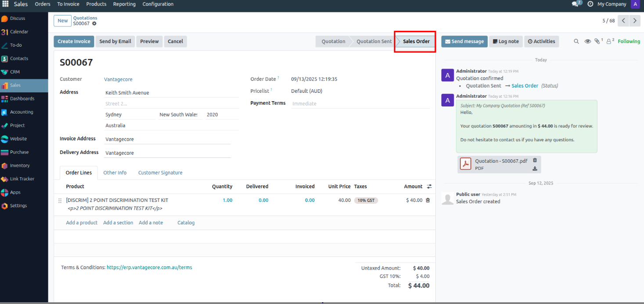The height and width of the screenshot is (304, 644).
Task: Click the gear icon beside S00067
Action: pos(94,24)
